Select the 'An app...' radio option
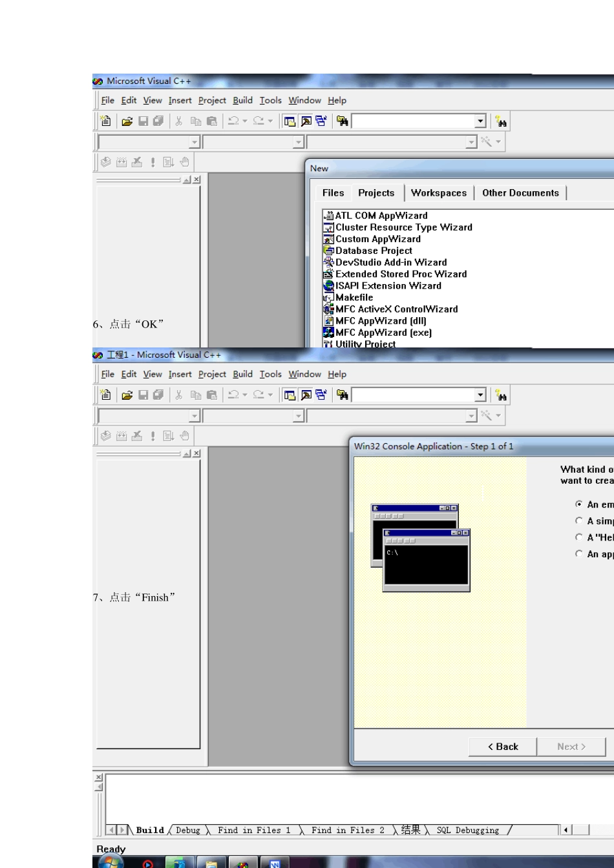The image size is (614, 868). (x=579, y=553)
